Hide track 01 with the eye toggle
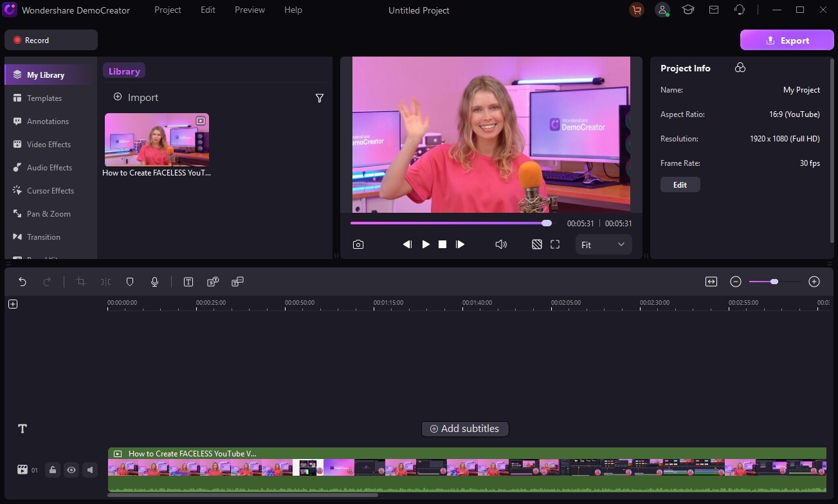The image size is (838, 504). [71, 470]
